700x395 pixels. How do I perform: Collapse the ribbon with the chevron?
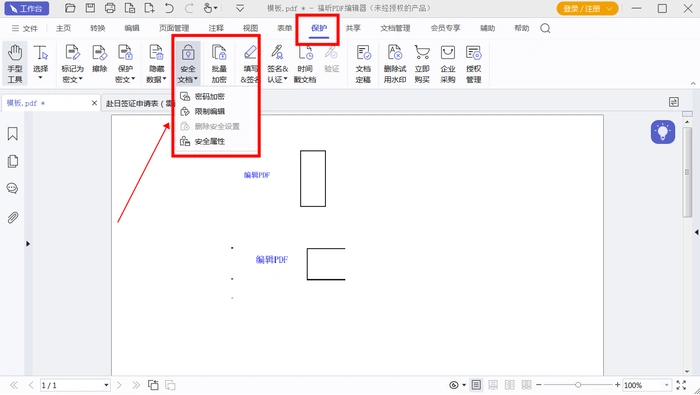click(x=693, y=83)
